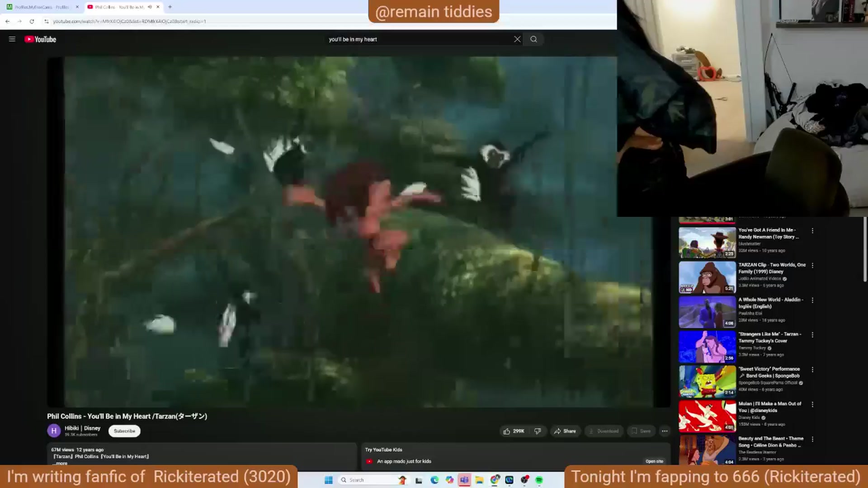Play the Strangers Like Me cover video
This screenshot has height=488, width=868.
click(x=707, y=347)
